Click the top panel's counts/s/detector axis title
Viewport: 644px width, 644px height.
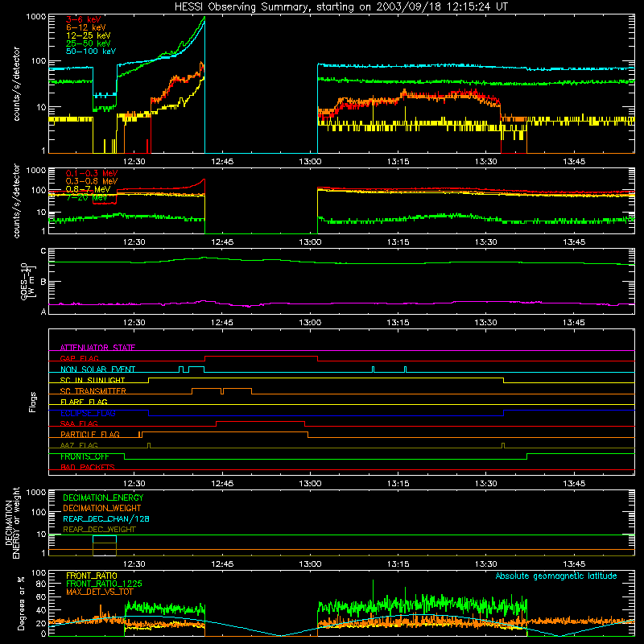pos(16,84)
